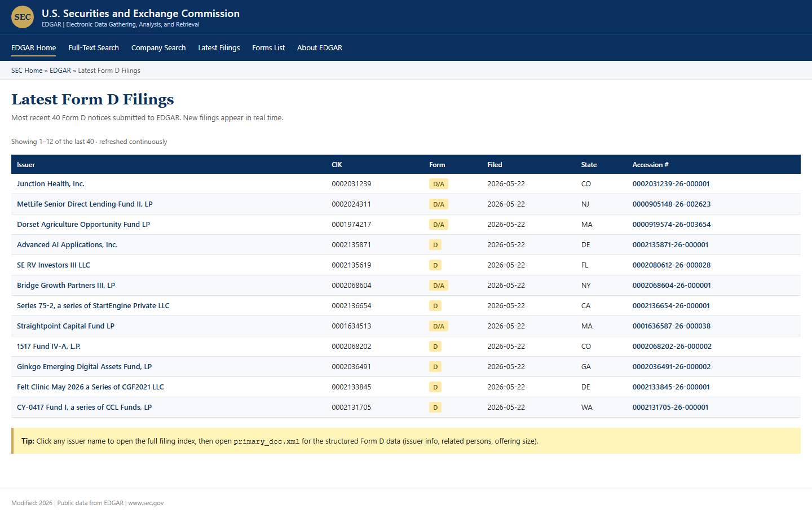Image resolution: width=812 pixels, height=517 pixels.
Task: Click state FL in SE RV Investors row
Action: pyautogui.click(x=585, y=265)
